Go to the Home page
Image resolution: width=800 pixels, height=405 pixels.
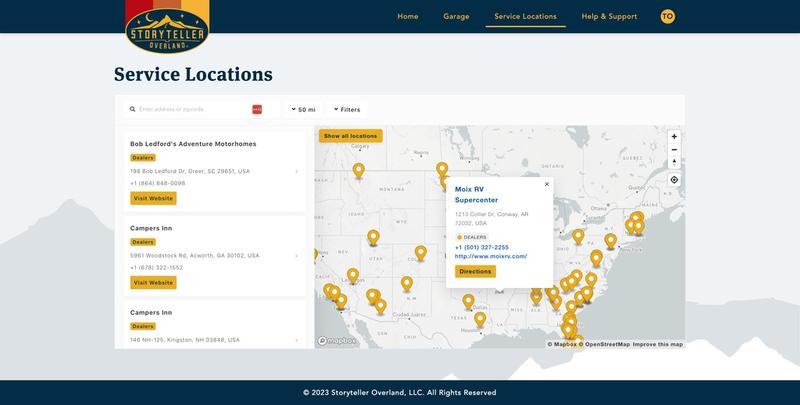tap(408, 16)
